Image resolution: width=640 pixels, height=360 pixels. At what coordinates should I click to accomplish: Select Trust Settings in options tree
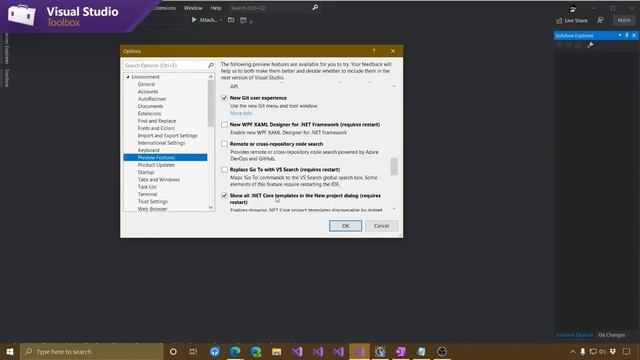[153, 202]
